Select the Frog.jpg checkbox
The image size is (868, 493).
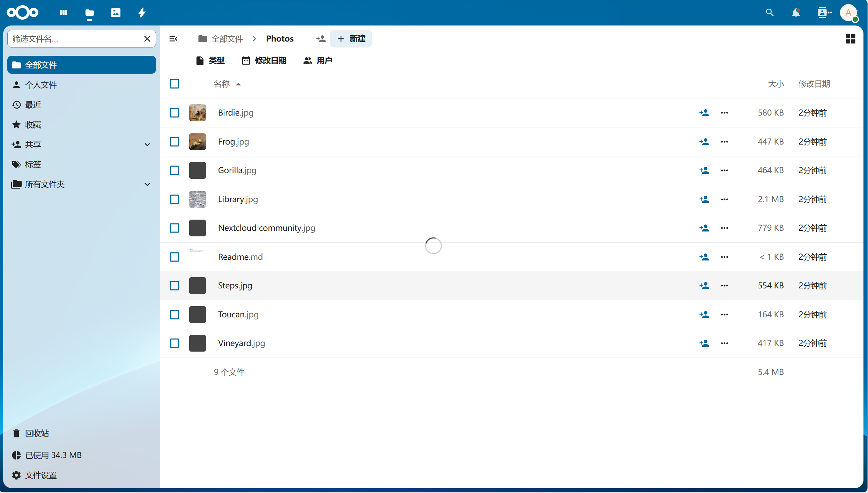pos(175,142)
